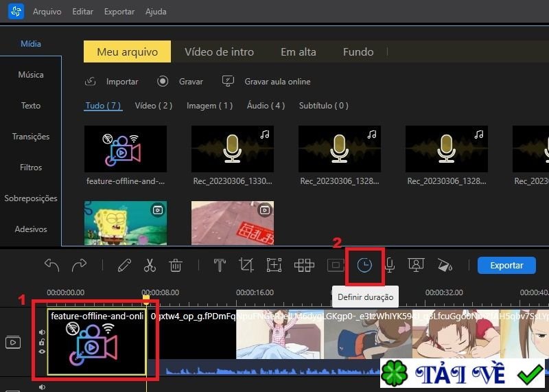Click the Undo arrow icon
Screen dimensions: 549x392
click(x=52, y=265)
